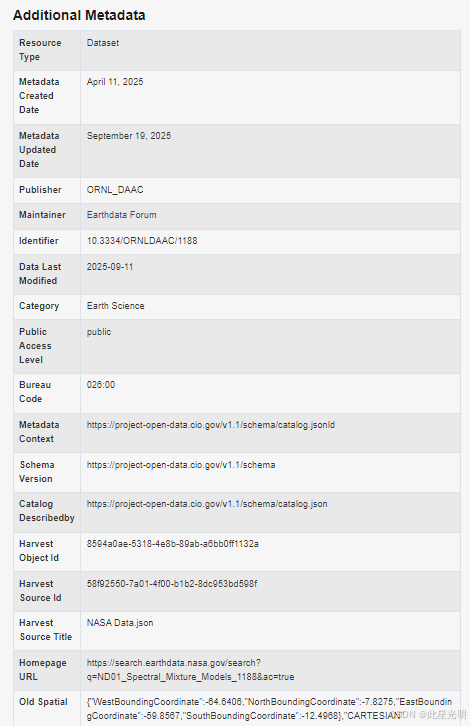Click the NASA Data.json source title
The width and height of the screenshot is (470, 726).
120,623
